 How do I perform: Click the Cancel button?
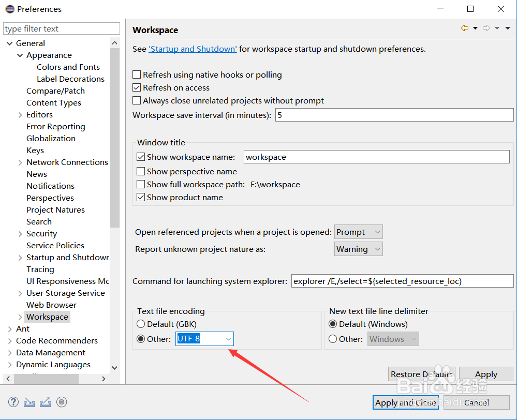click(x=477, y=402)
